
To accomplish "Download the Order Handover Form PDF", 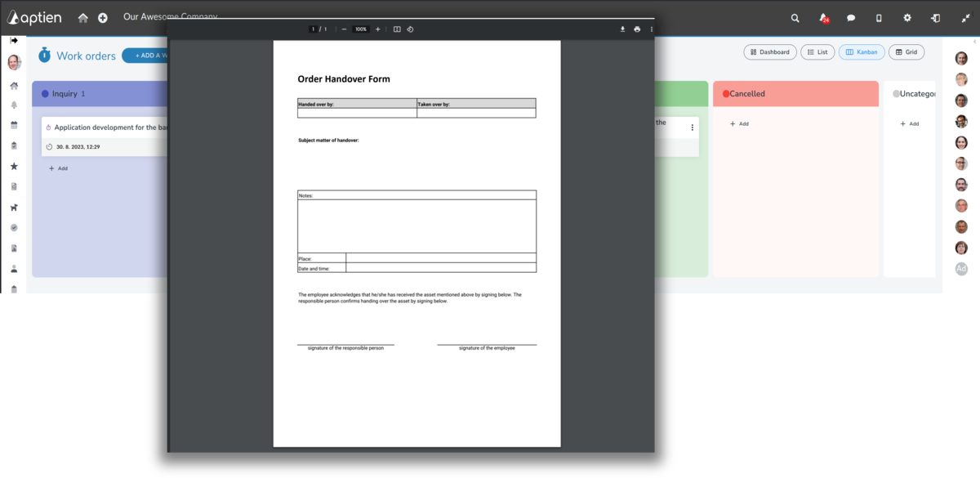I will 622,29.
